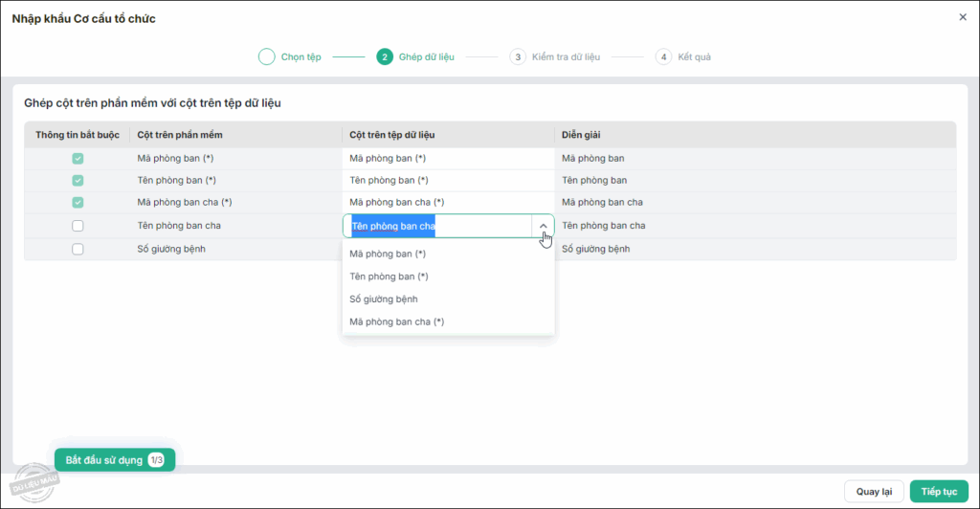The image size is (980, 509).
Task: Click the highlighted Tên phòng ban cha input
Action: 435,226
